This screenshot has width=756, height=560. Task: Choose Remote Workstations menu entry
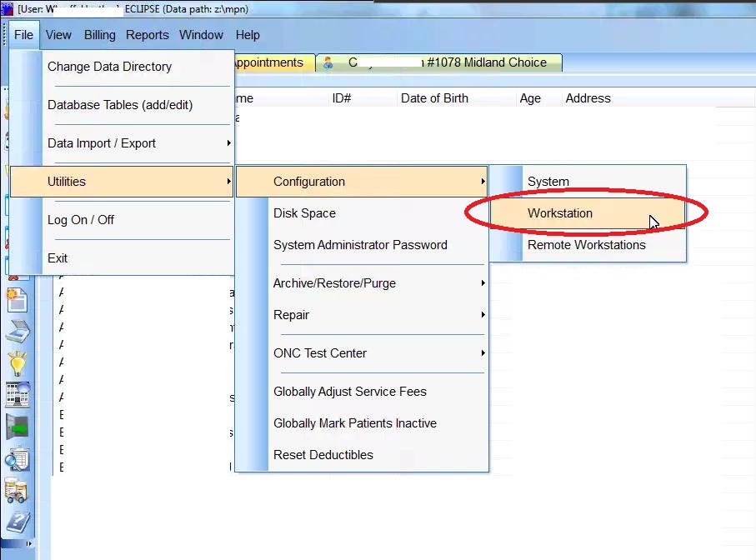click(x=587, y=245)
